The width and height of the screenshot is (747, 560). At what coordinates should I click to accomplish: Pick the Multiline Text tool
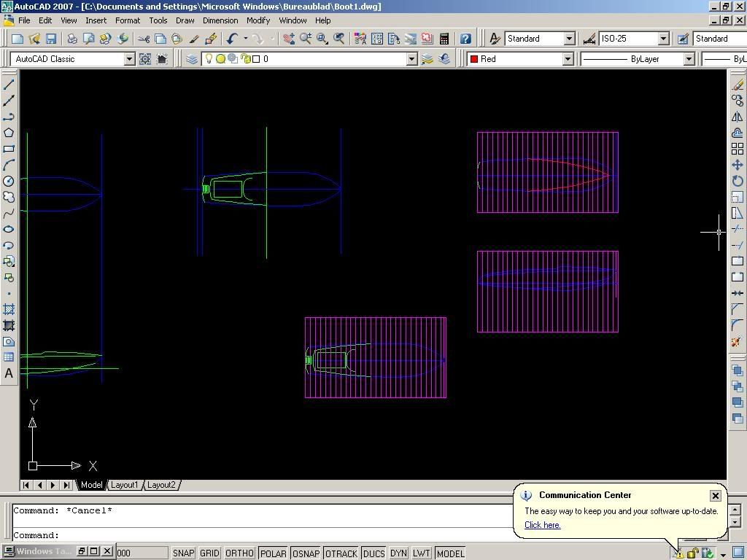pyautogui.click(x=9, y=373)
